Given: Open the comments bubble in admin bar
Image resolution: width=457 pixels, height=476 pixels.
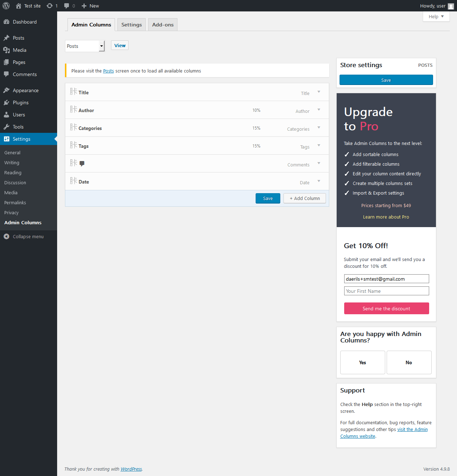Looking at the screenshot, I should [66, 6].
